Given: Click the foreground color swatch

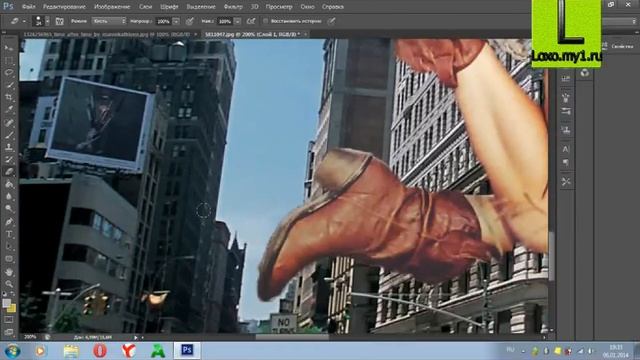Looking at the screenshot, I should tap(6, 303).
